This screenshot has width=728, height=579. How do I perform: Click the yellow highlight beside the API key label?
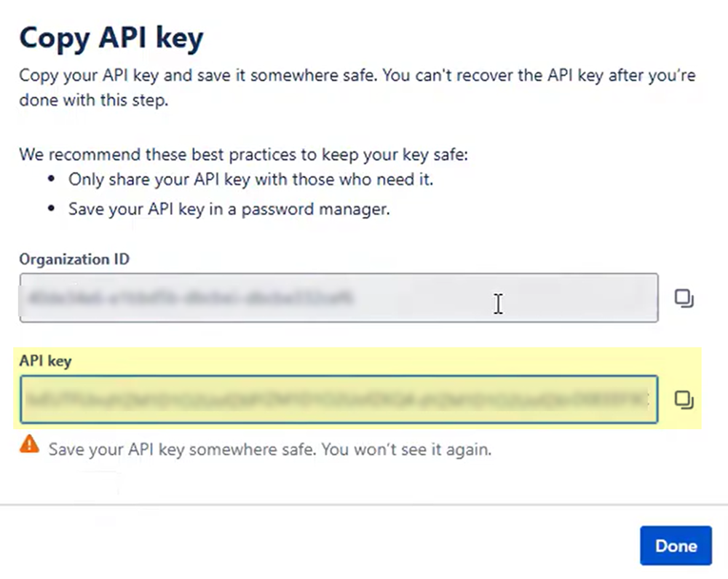pyautogui.click(x=364, y=361)
